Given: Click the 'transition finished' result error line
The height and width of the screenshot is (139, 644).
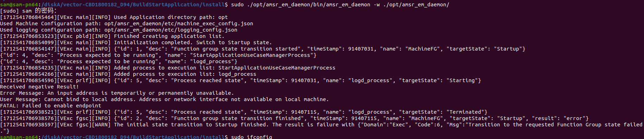Looking at the screenshot, I should tap(294, 118).
